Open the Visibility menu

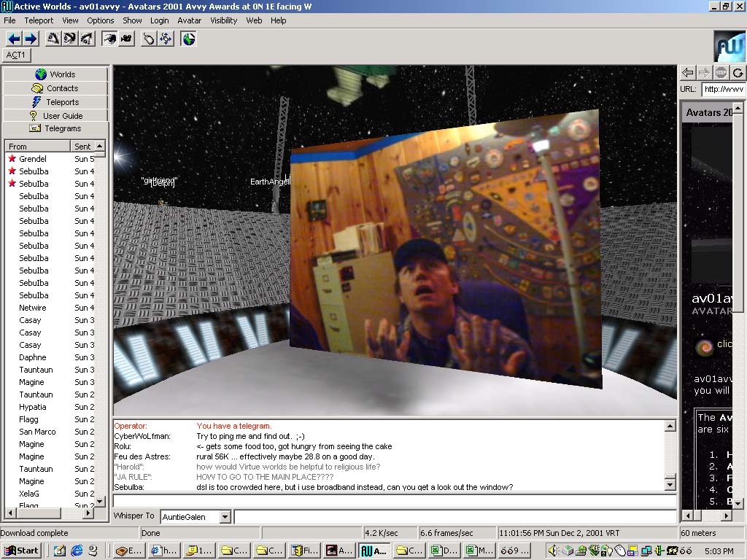pos(223,20)
